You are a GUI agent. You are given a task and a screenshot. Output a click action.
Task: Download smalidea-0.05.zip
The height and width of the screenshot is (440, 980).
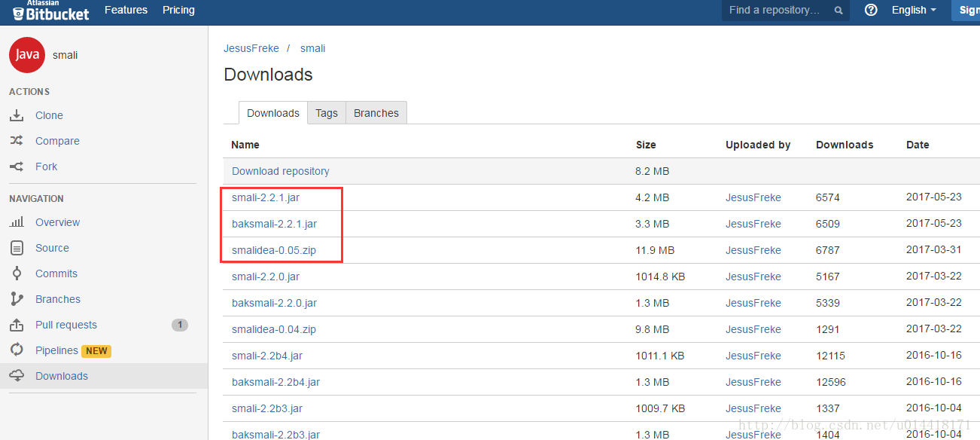pyautogui.click(x=274, y=250)
